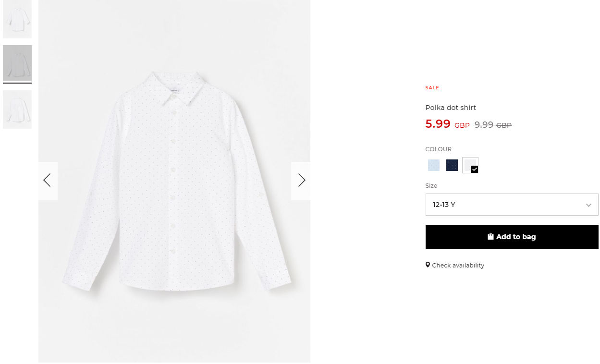The height and width of the screenshot is (364, 600).
Task: View the first shirt thumbnail
Action: (17, 19)
